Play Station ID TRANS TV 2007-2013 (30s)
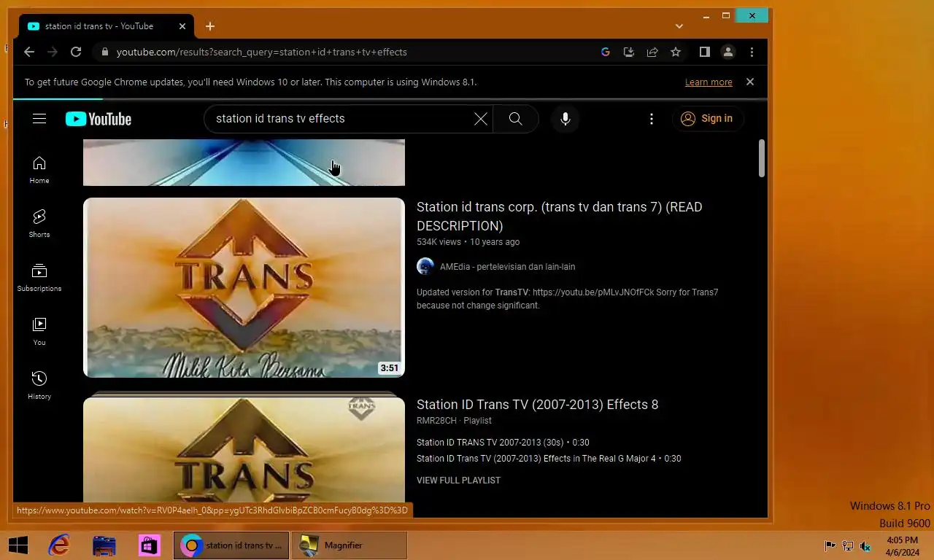934x560 pixels. [503, 443]
